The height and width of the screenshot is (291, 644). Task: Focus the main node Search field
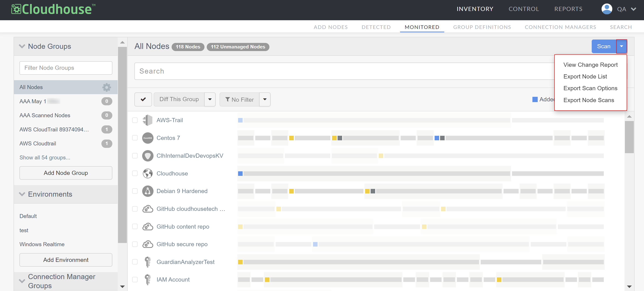pos(344,71)
